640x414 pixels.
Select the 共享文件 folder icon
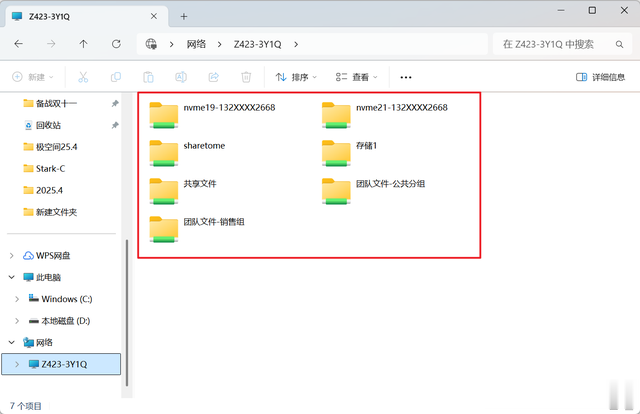[164, 191]
